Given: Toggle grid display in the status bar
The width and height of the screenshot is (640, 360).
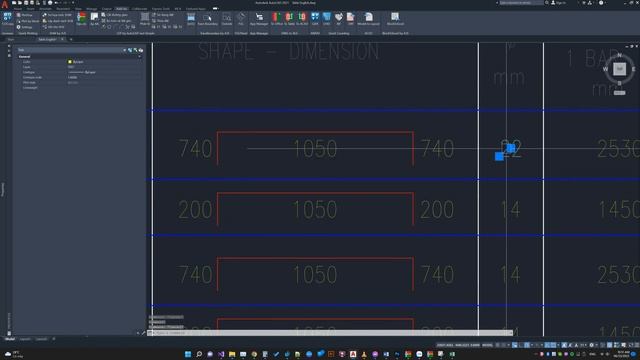Looking at the screenshot, I should pos(498,345).
